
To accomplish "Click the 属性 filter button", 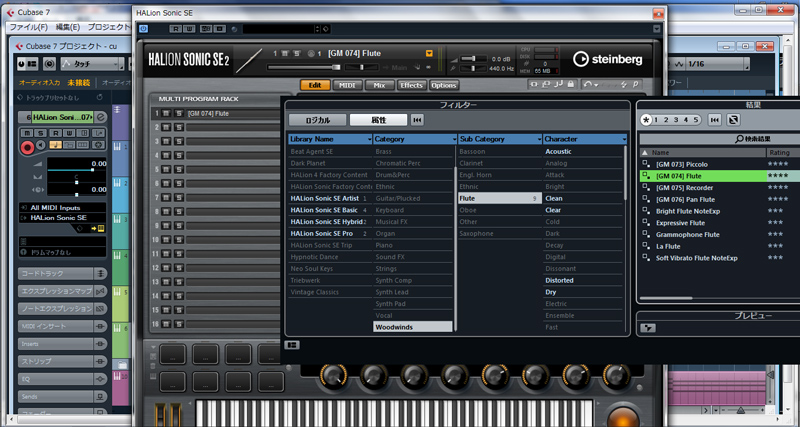I will pyautogui.click(x=378, y=120).
